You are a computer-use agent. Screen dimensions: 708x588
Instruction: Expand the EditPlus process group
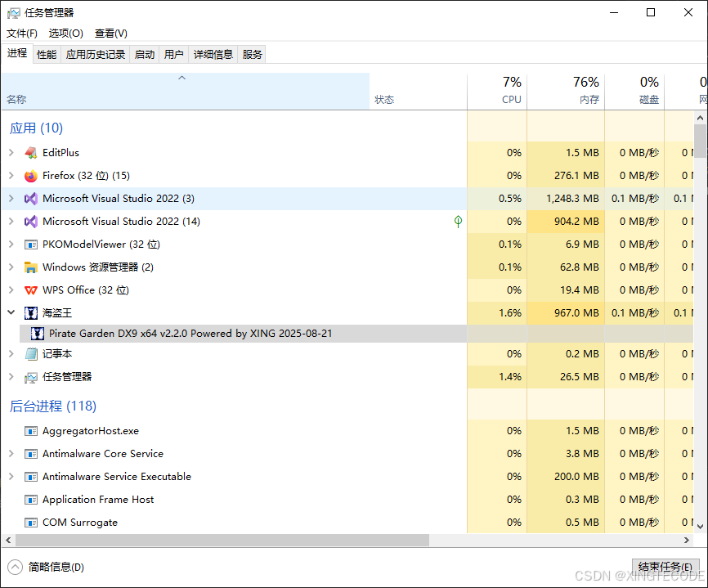(x=11, y=153)
